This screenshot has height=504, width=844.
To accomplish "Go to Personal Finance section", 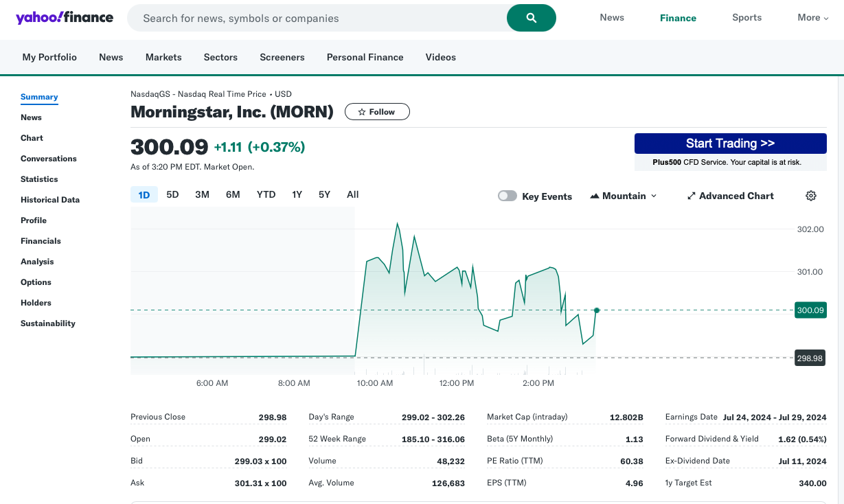I will pyautogui.click(x=365, y=57).
